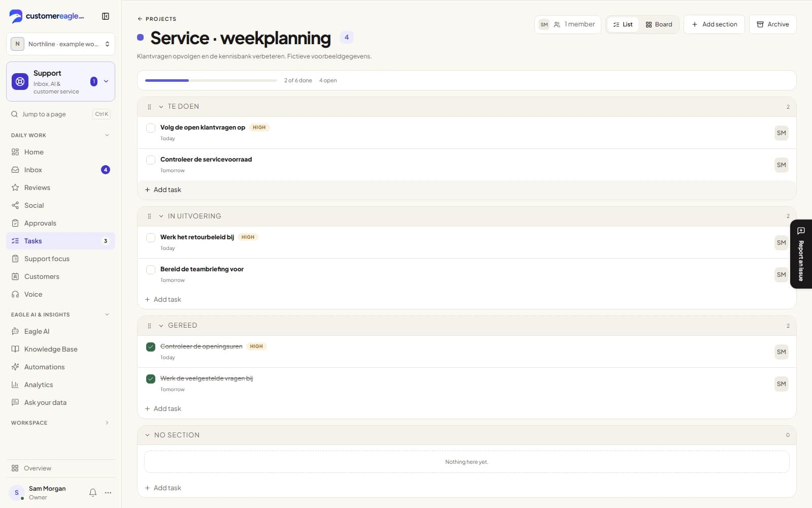Open the Jump to a page search
This screenshot has width=812, height=508.
(60, 114)
